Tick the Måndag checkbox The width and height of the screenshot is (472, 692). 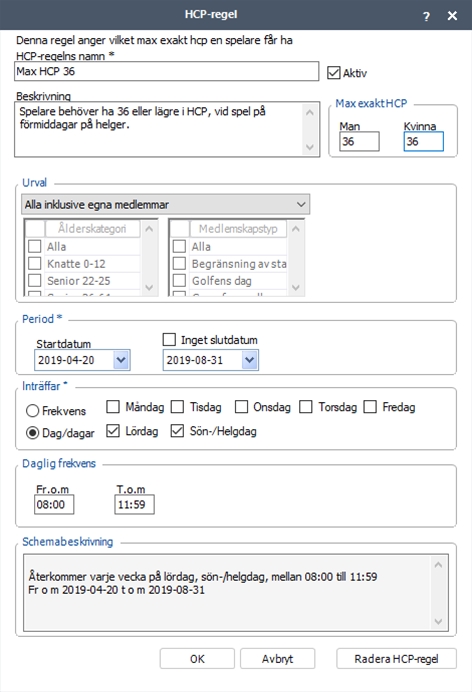[113, 406]
